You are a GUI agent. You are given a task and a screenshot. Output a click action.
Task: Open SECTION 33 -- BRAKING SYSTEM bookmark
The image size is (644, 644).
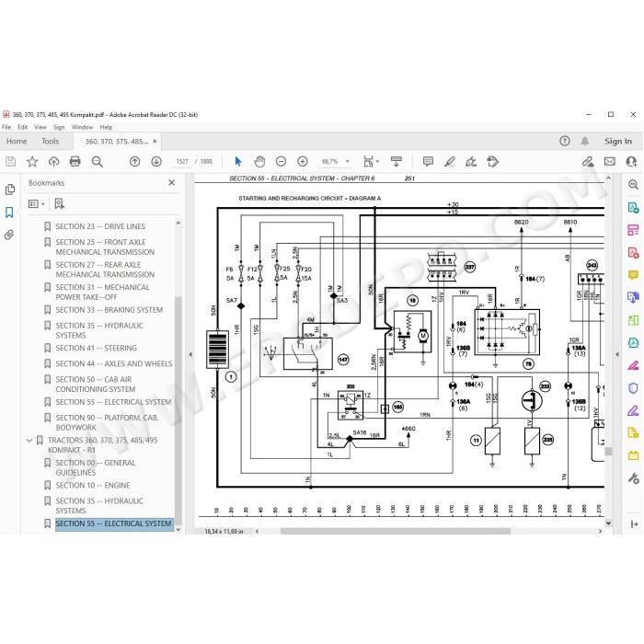point(109,310)
